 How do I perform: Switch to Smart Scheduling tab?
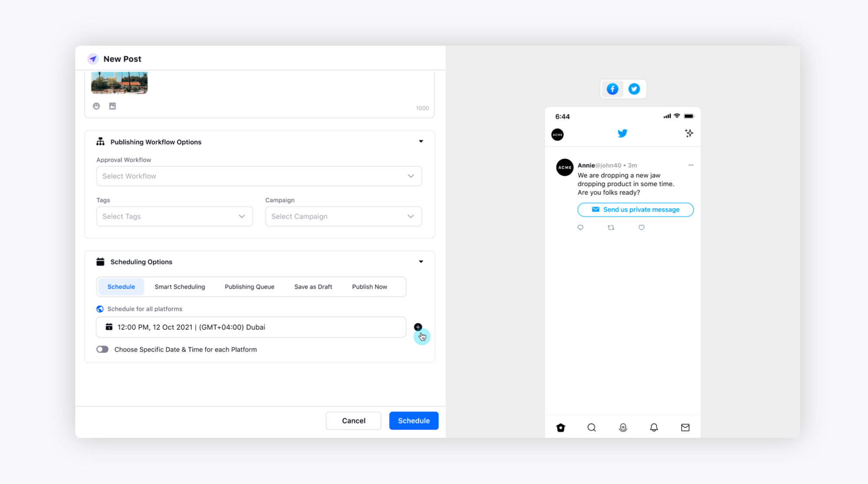179,287
